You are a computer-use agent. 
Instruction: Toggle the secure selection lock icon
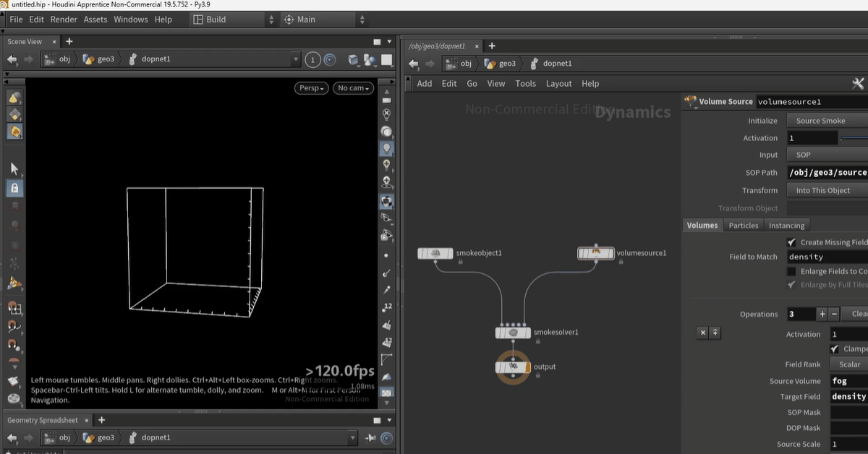(x=14, y=188)
